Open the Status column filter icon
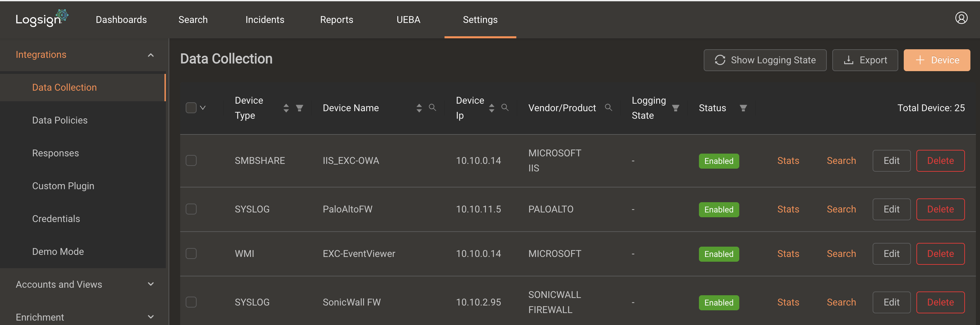Image resolution: width=980 pixels, height=325 pixels. (x=743, y=108)
